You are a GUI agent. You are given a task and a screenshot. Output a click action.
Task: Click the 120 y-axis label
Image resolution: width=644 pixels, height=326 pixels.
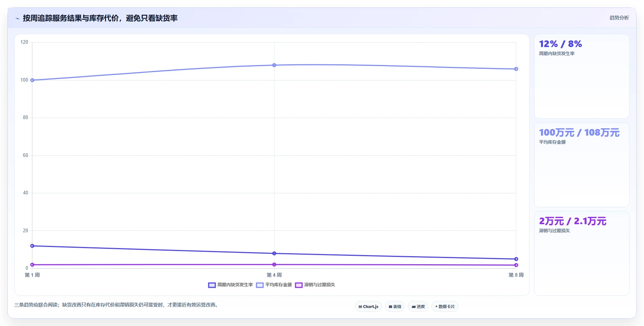coord(24,42)
